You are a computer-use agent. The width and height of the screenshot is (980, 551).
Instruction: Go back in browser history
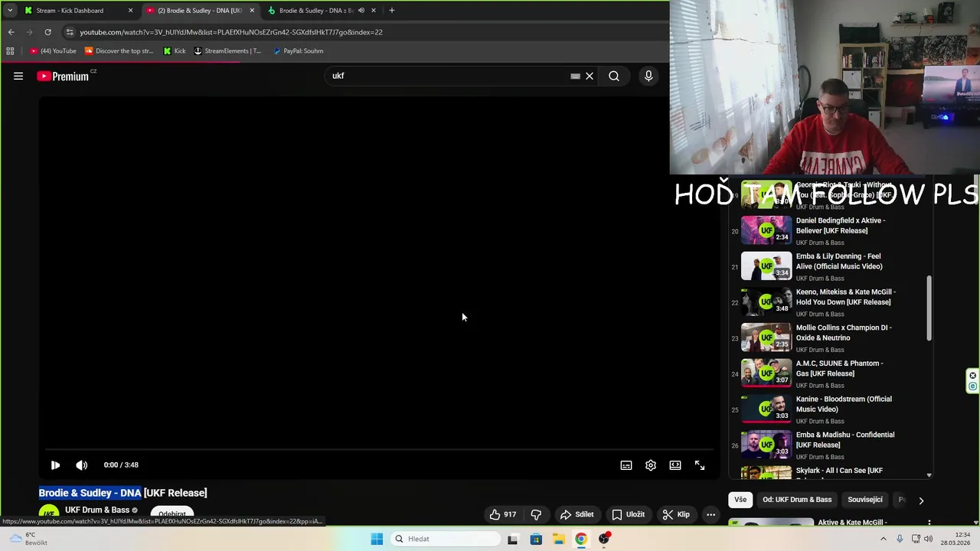(x=11, y=32)
